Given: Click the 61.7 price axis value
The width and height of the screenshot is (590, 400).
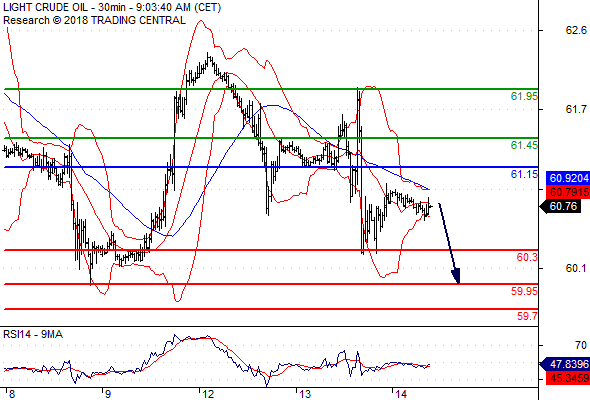Looking at the screenshot, I should [576, 110].
